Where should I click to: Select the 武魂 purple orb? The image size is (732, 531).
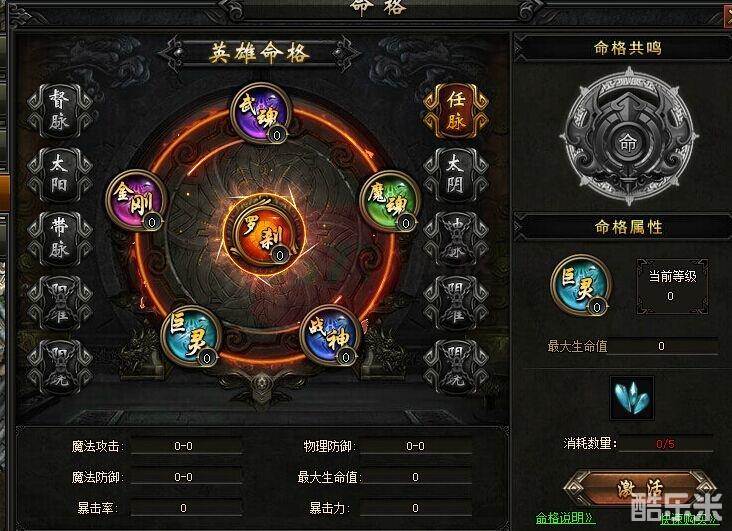(260, 113)
